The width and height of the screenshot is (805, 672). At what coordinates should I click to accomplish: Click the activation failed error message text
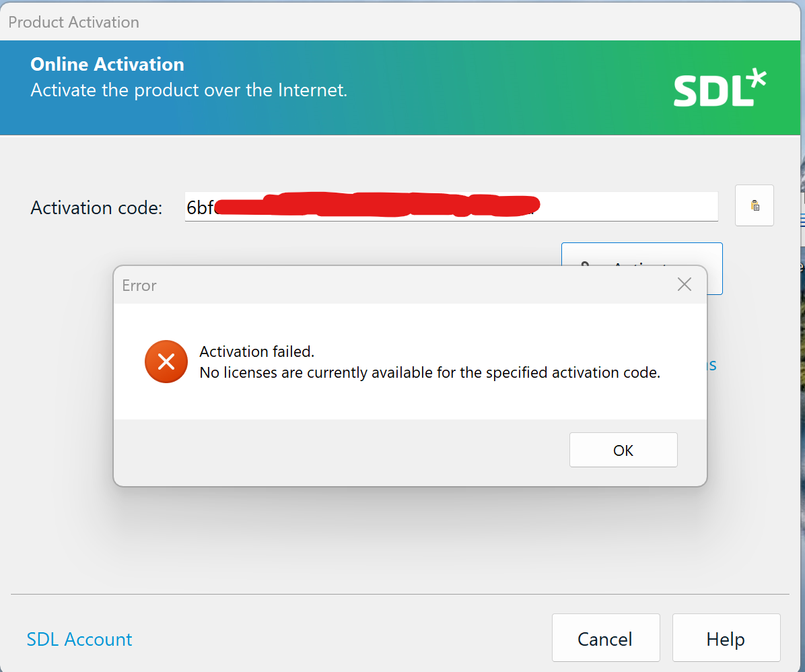(429, 362)
